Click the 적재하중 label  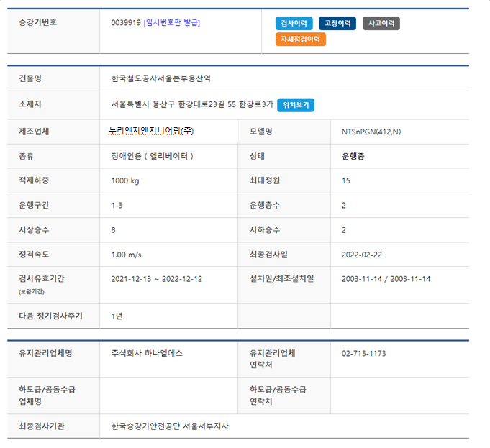pos(34,180)
